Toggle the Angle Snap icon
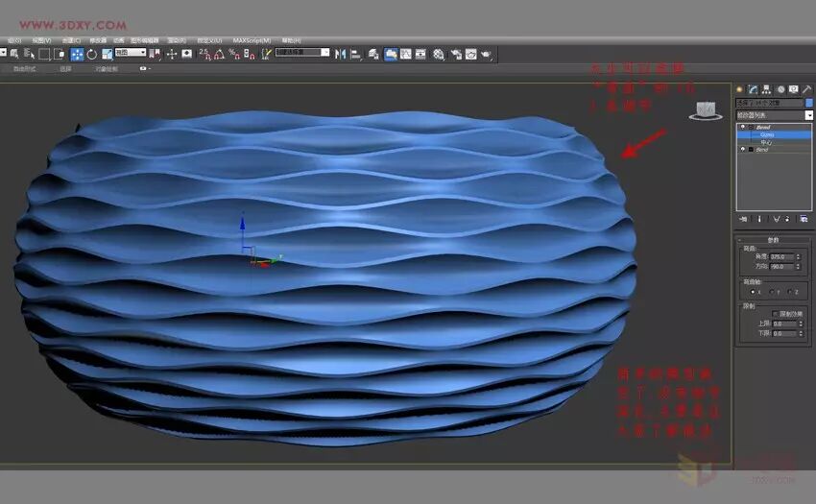This screenshot has width=816, height=504. click(219, 54)
